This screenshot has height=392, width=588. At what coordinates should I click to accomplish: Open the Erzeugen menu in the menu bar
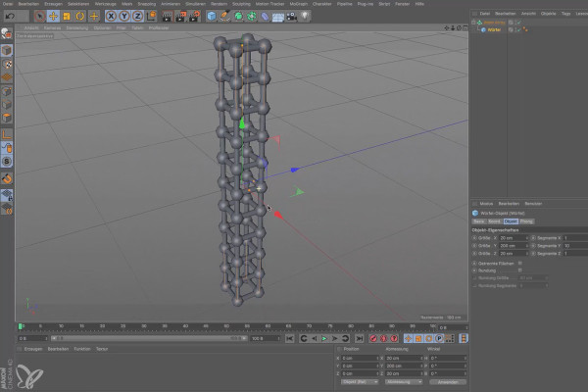(x=53, y=4)
